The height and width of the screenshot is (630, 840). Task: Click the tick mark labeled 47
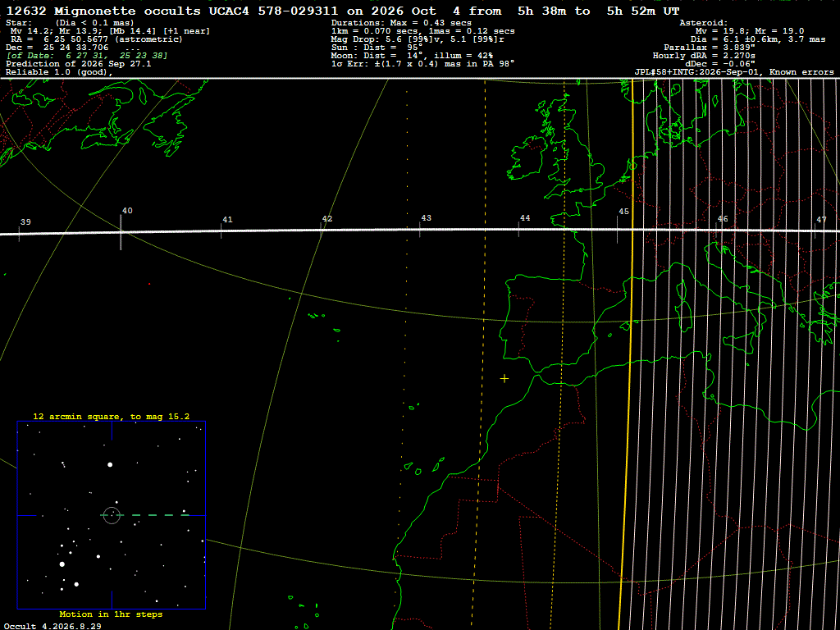(815, 231)
